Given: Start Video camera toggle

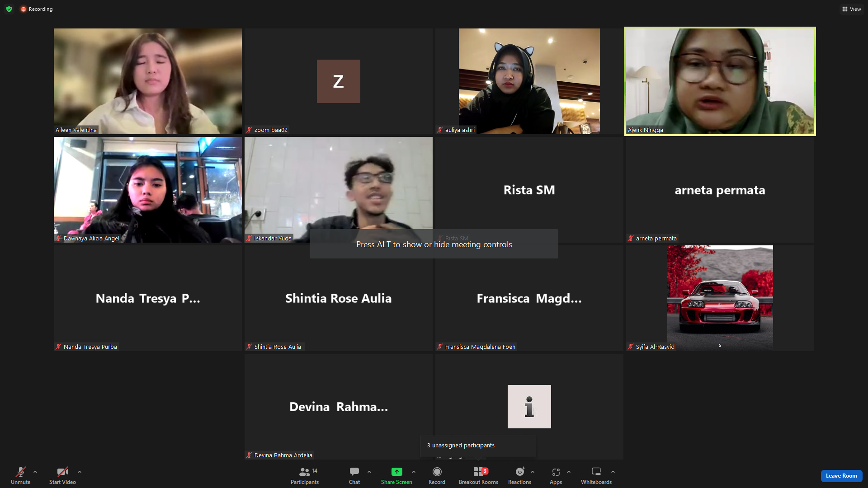Looking at the screenshot, I should pyautogui.click(x=62, y=475).
